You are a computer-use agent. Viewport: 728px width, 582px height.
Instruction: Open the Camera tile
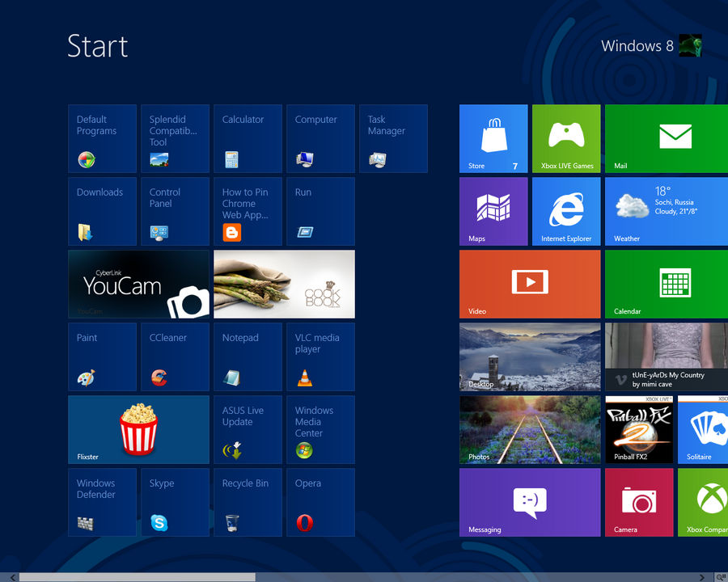(639, 503)
